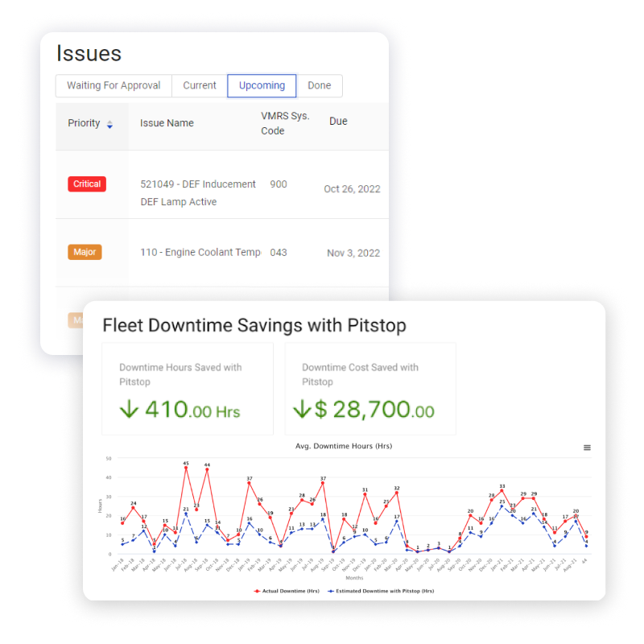Click VMRS code 043
This screenshot has width=644, height=644.
coord(279,253)
